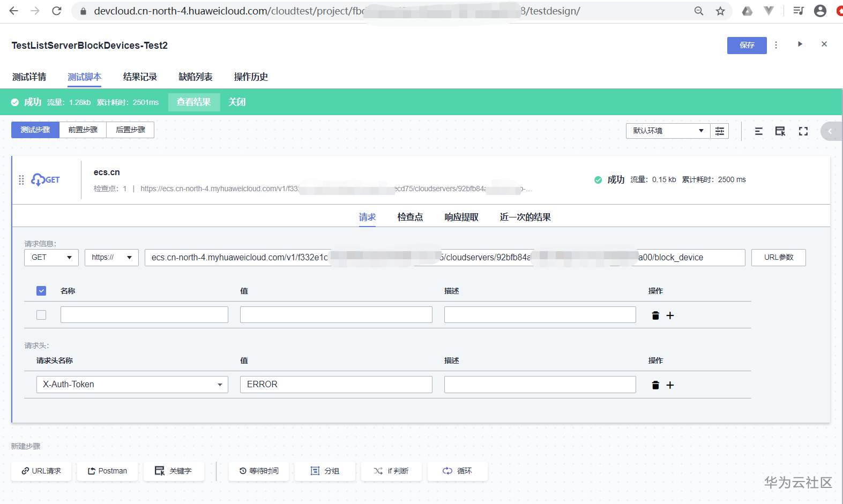Screen dimensions: 843x504
Task: Open the X-Auth-Token header name dropdown
Action: (132, 385)
